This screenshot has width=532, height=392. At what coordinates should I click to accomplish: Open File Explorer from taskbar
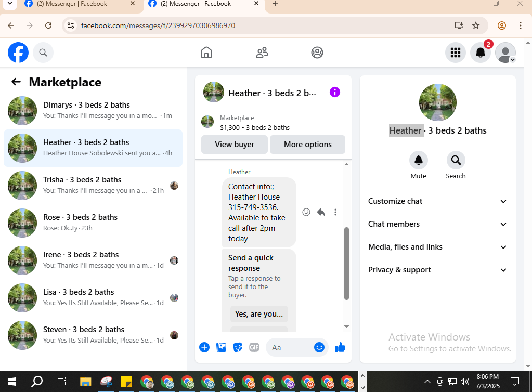coord(85,382)
